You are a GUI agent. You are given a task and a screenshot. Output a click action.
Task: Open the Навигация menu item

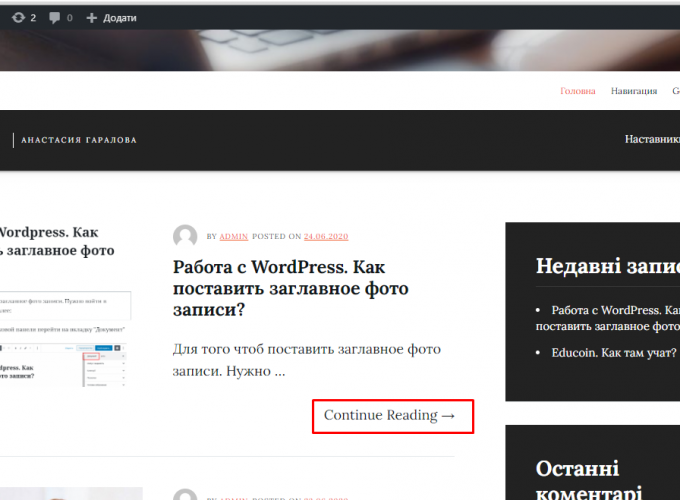634,91
